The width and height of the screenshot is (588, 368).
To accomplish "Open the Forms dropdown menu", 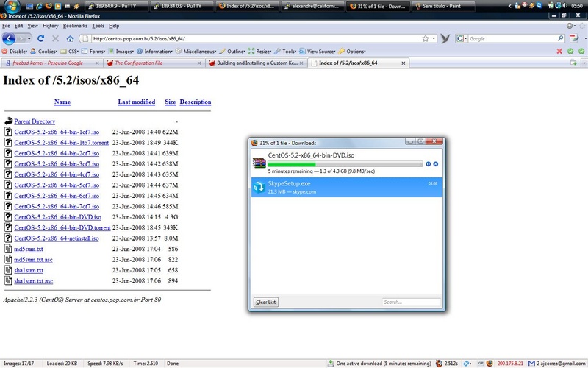I will pyautogui.click(x=93, y=52).
